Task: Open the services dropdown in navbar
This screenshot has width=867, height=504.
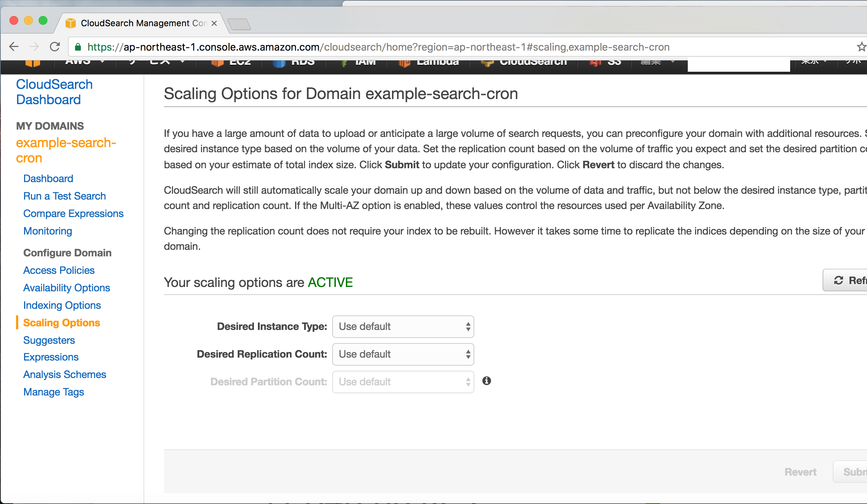Action: [157, 63]
